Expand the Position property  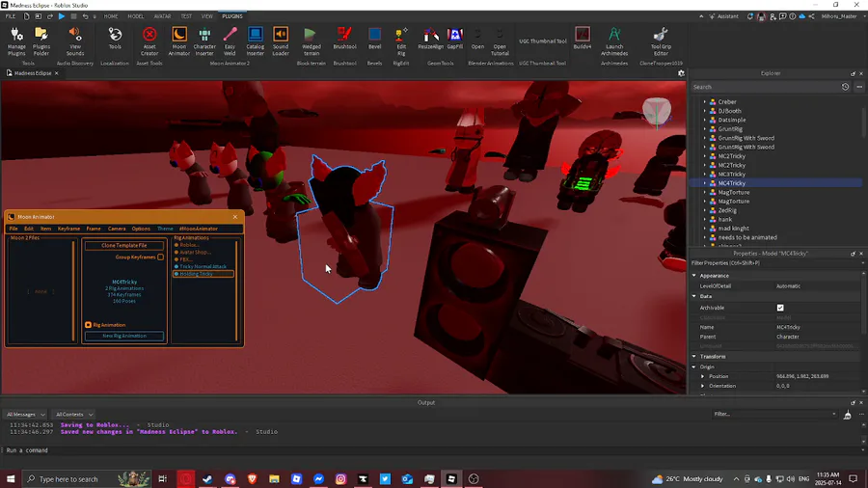pyautogui.click(x=703, y=376)
